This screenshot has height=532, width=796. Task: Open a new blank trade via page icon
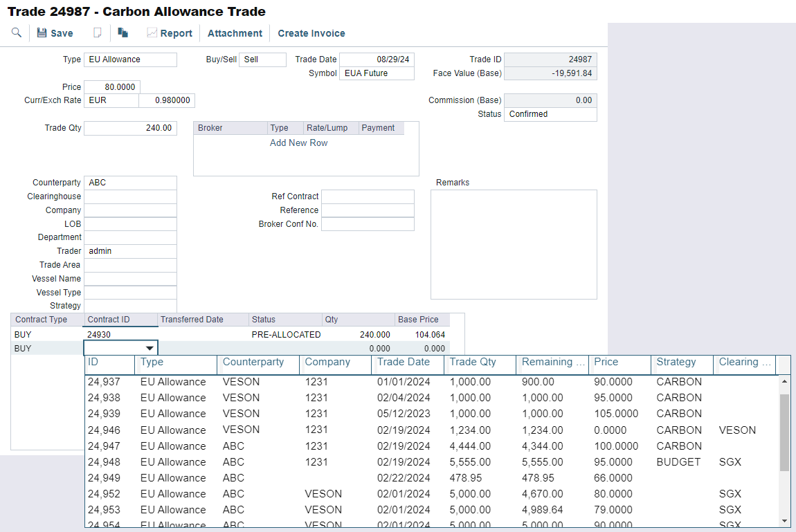click(97, 33)
